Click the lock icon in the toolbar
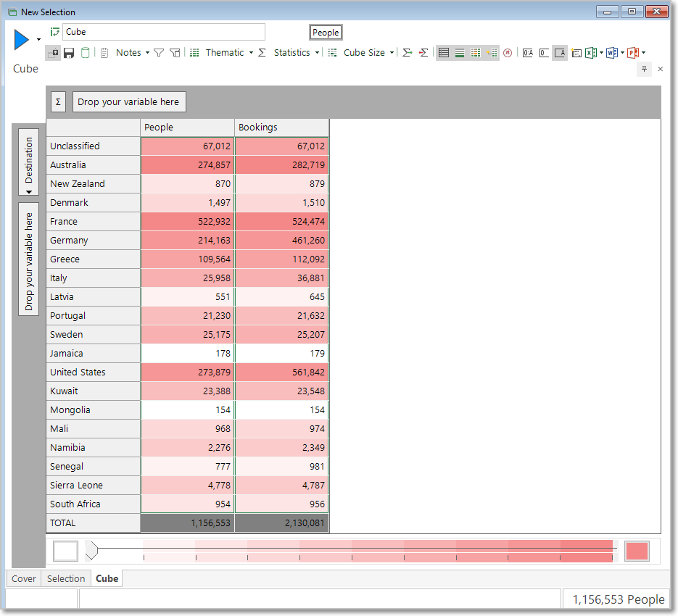The height and width of the screenshot is (616, 678). (53, 53)
